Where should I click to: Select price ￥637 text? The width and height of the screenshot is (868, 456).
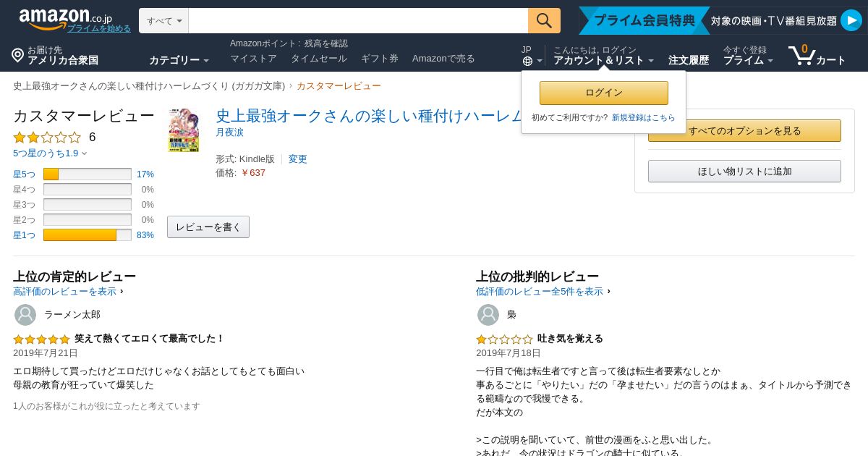253,172
